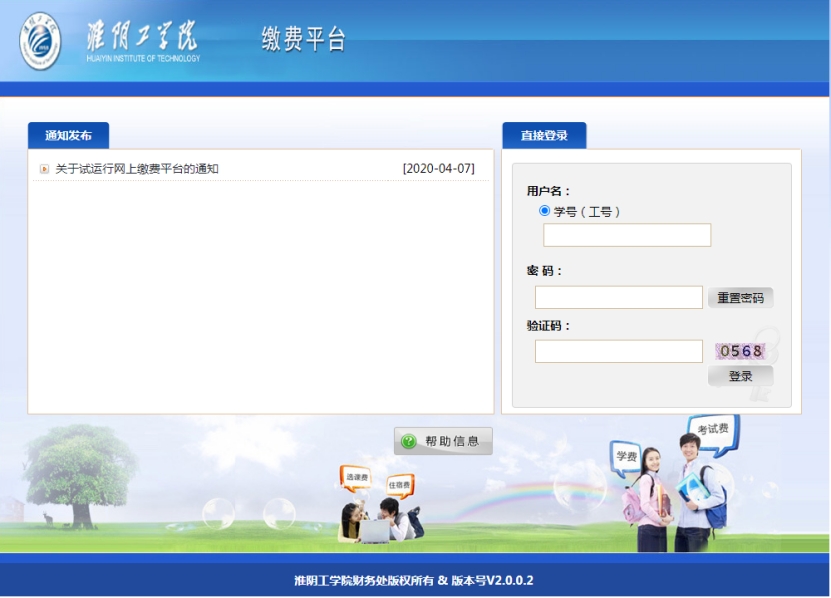Click the 住宿费 speech bubble
The image size is (831, 598).
coord(399,486)
